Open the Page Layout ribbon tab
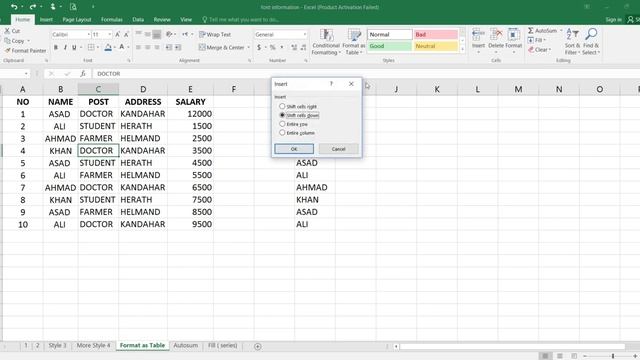 (x=77, y=20)
